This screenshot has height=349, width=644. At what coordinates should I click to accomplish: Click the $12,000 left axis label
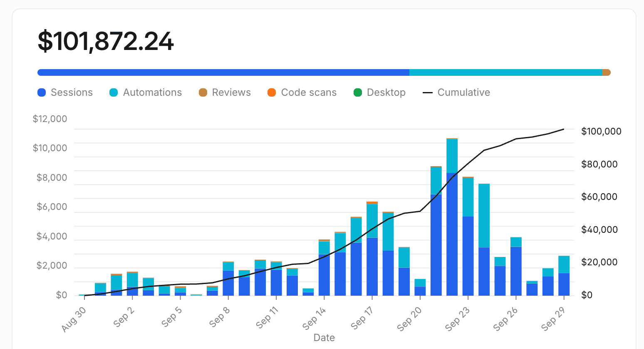click(x=50, y=119)
